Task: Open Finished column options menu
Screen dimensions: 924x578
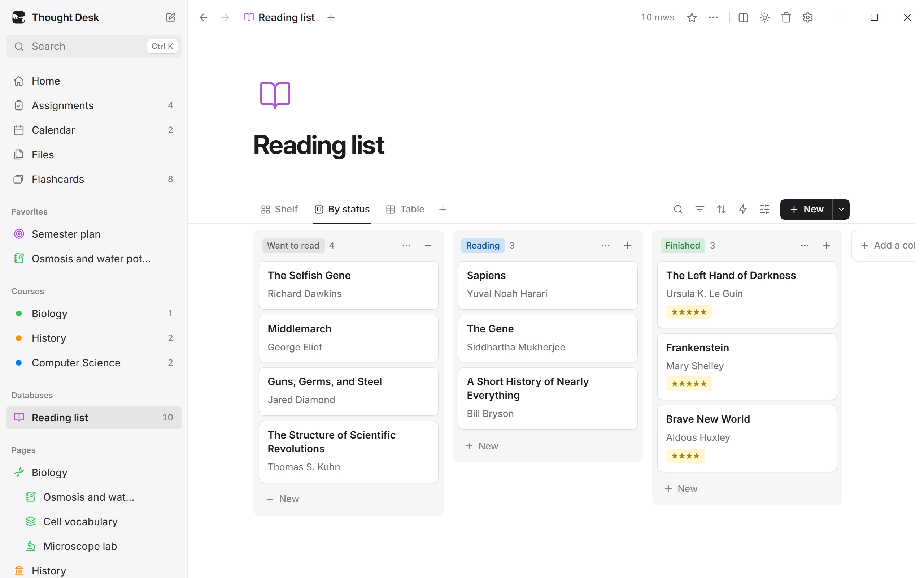Action: click(x=805, y=245)
